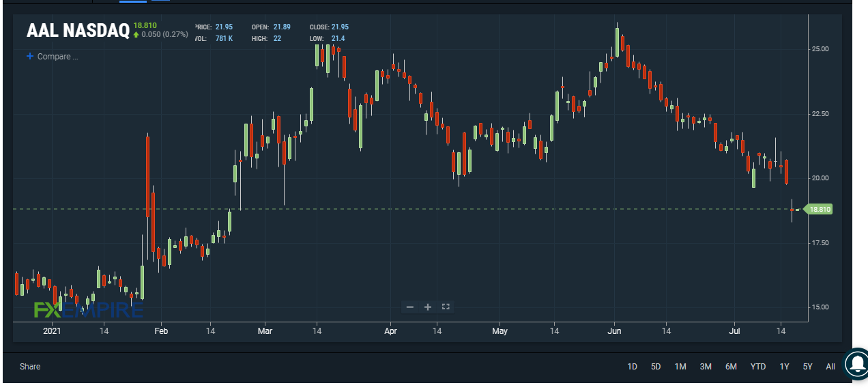The width and height of the screenshot is (868, 392).
Task: Zoom in chart with plus icon
Action: (x=428, y=307)
